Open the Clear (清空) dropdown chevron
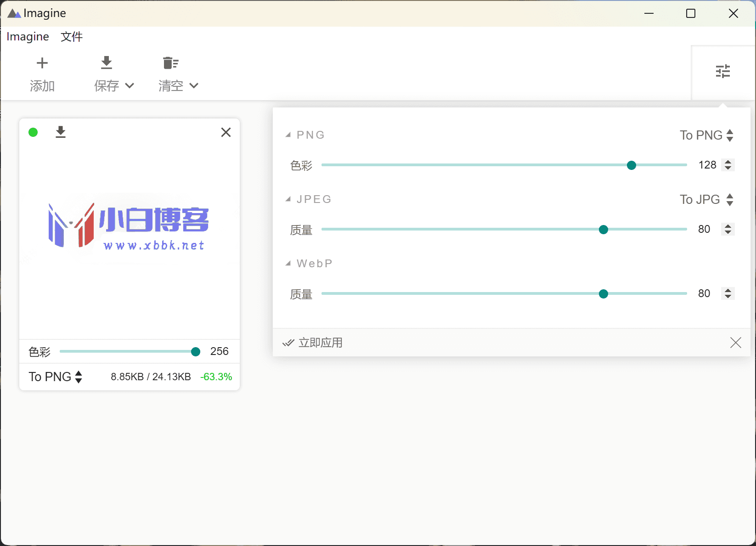This screenshot has height=546, width=756. (x=194, y=85)
